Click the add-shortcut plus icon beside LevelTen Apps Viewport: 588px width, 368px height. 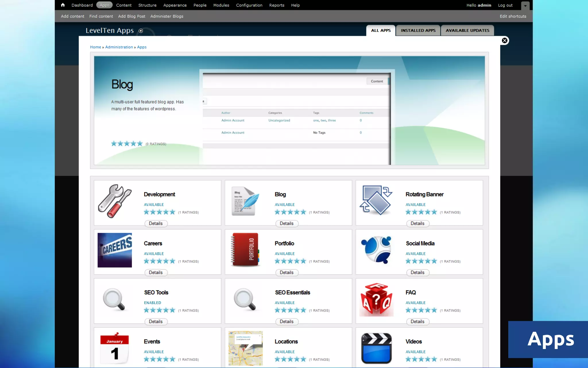point(141,31)
